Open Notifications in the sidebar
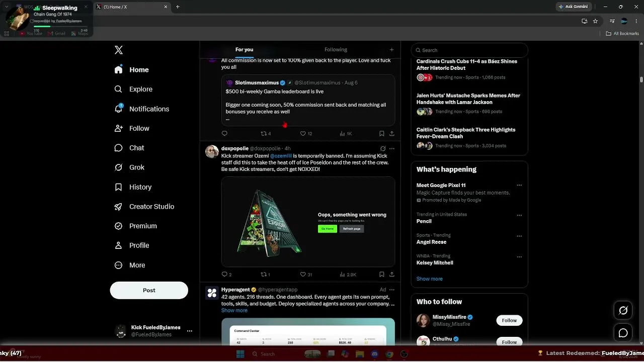 [x=142, y=109]
